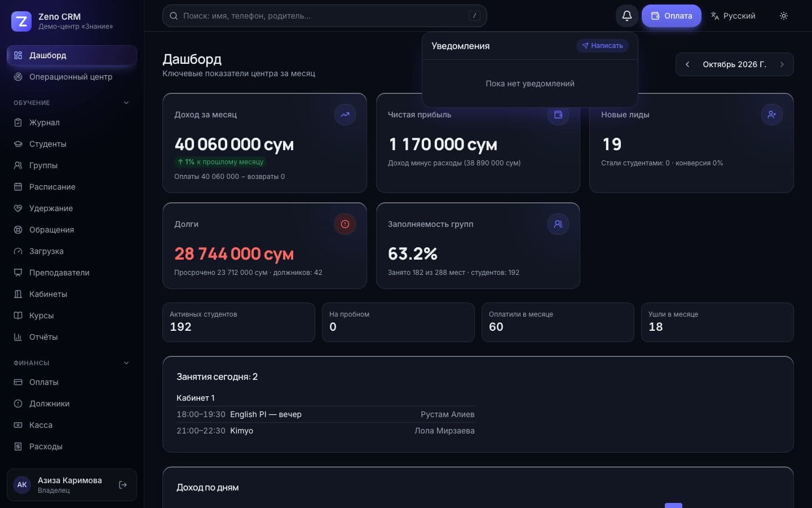Go to the previous month arrow

coord(687,64)
